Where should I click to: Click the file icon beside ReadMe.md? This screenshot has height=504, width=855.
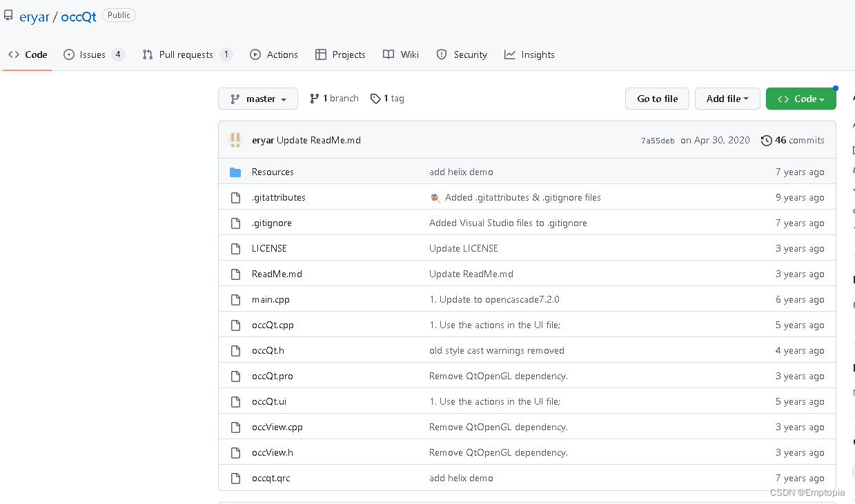click(x=235, y=274)
